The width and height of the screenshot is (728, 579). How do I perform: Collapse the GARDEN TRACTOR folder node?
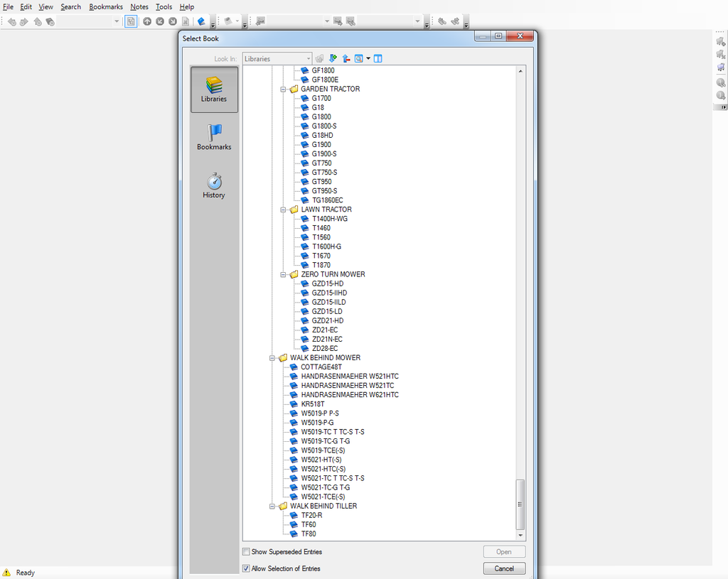283,90
